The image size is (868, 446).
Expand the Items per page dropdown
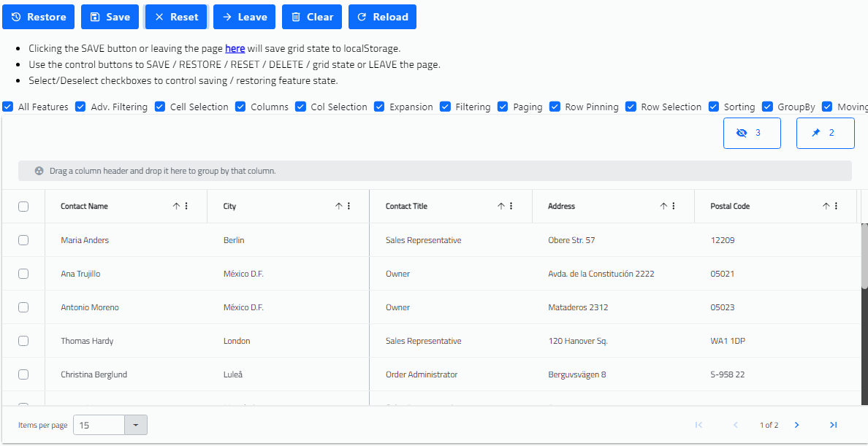[x=136, y=425]
